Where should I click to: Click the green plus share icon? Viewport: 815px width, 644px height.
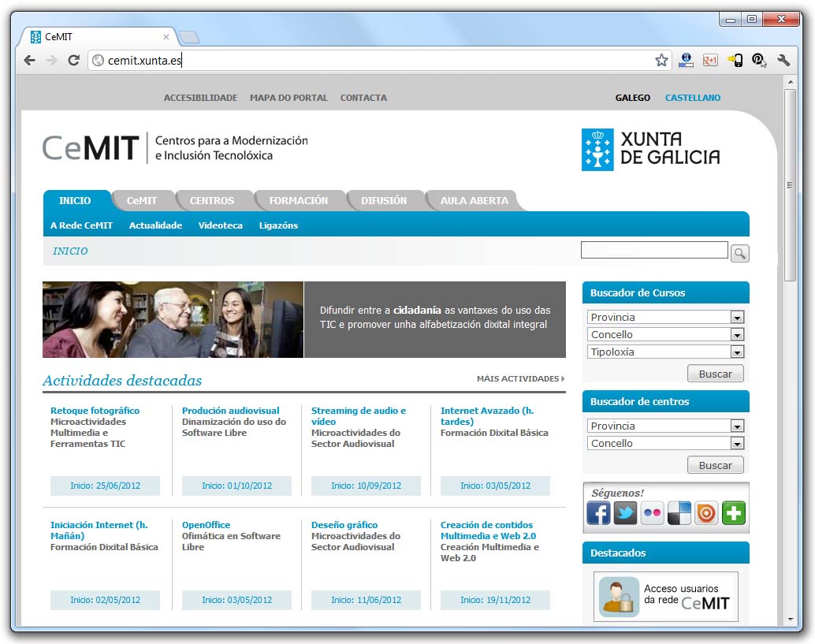point(733,513)
